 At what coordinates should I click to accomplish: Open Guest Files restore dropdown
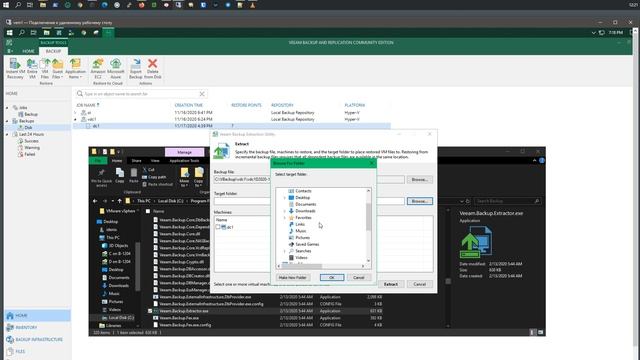[x=58, y=68]
